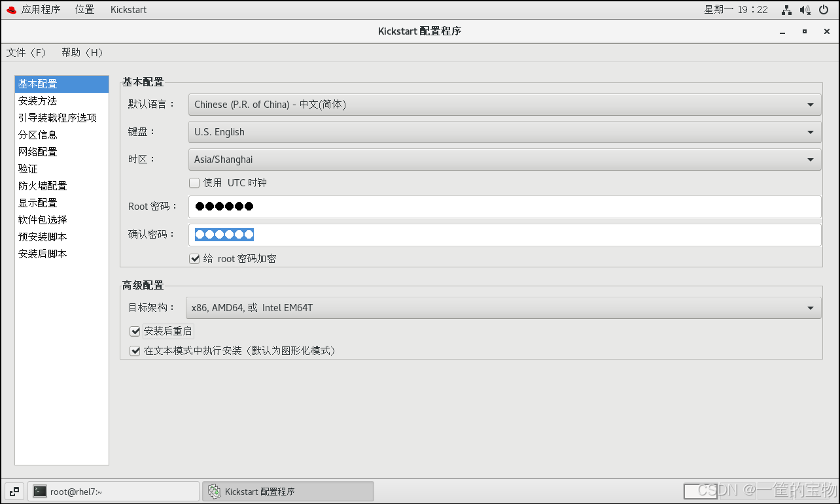840x504 pixels.
Task: Open the 应用程序 menu
Action: pos(41,10)
